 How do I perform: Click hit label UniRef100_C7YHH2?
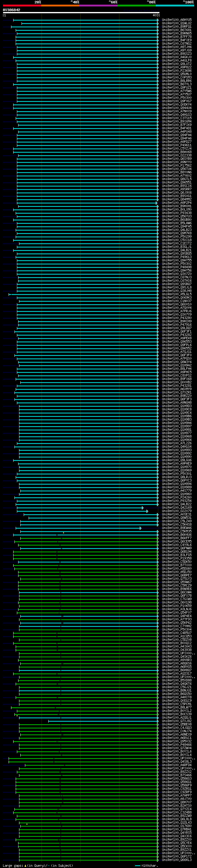[177, 626]
